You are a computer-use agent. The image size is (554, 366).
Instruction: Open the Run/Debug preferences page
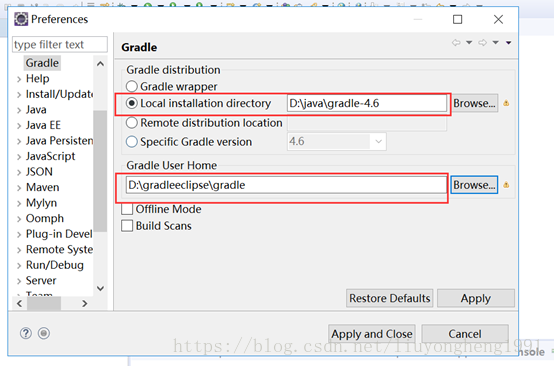pyautogui.click(x=55, y=265)
